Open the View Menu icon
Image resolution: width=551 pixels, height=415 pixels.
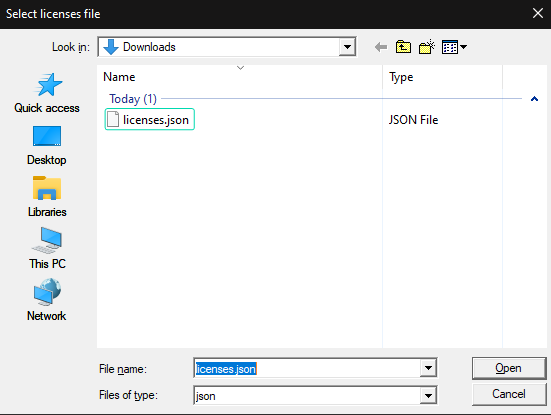(x=454, y=47)
